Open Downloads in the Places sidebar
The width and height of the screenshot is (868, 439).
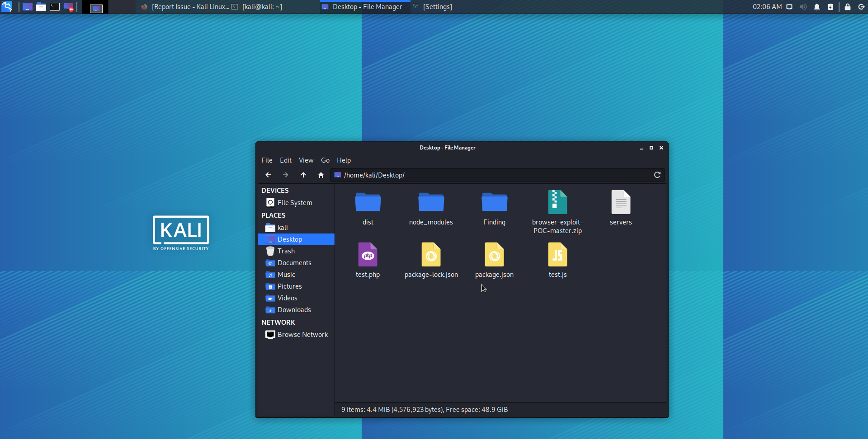(x=294, y=310)
